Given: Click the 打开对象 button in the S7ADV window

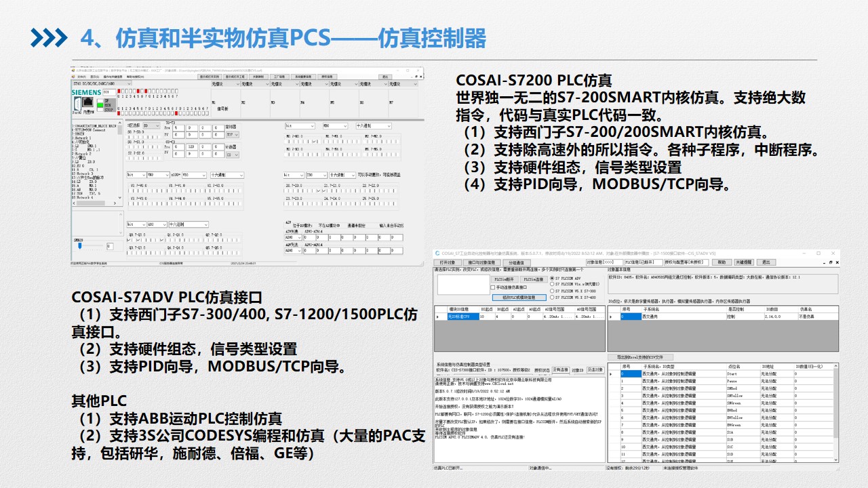Looking at the screenshot, I should coord(448,262).
